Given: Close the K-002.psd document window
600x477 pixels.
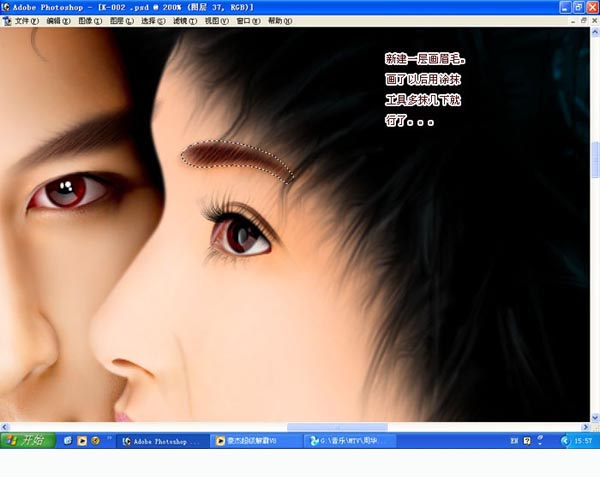Looking at the screenshot, I should pyautogui.click(x=595, y=21).
